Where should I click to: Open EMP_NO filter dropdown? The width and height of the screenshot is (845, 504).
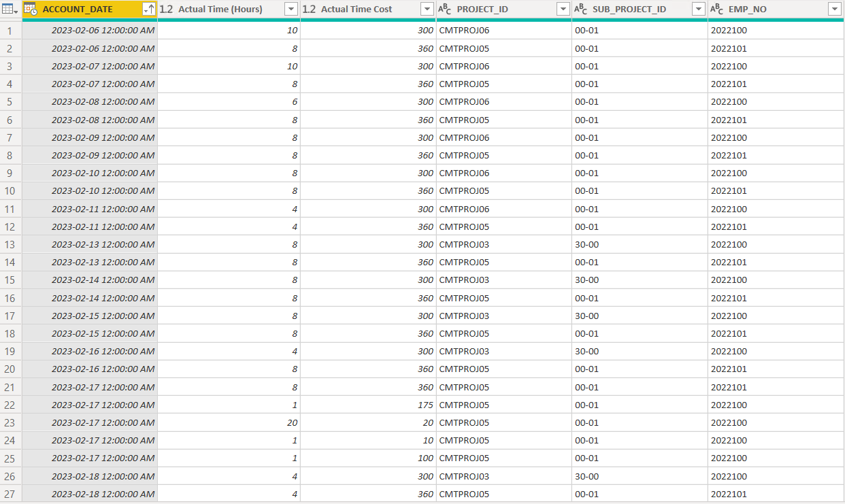click(x=835, y=10)
